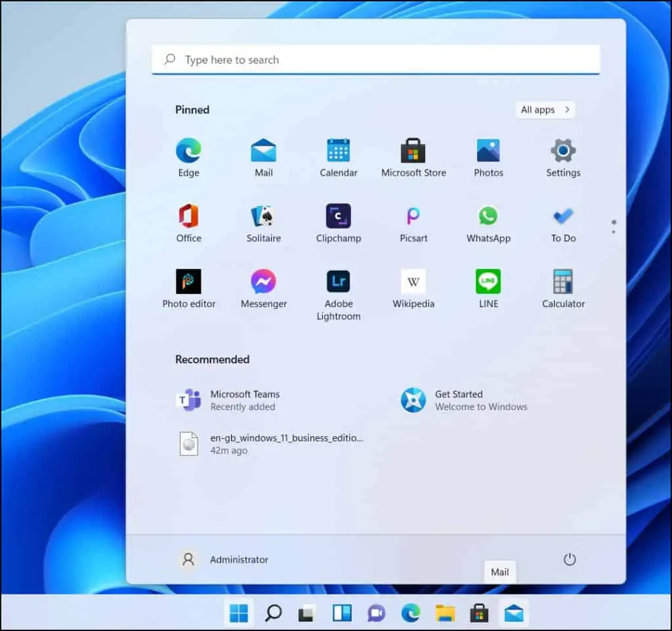This screenshot has width=672, height=631.
Task: Launch Edge from the taskbar
Action: pos(411,613)
